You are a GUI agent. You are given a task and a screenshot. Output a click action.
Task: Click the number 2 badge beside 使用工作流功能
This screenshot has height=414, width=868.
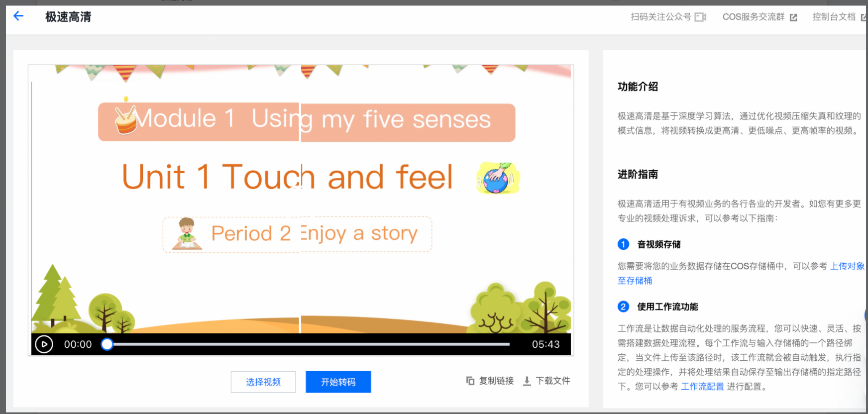pyautogui.click(x=623, y=307)
